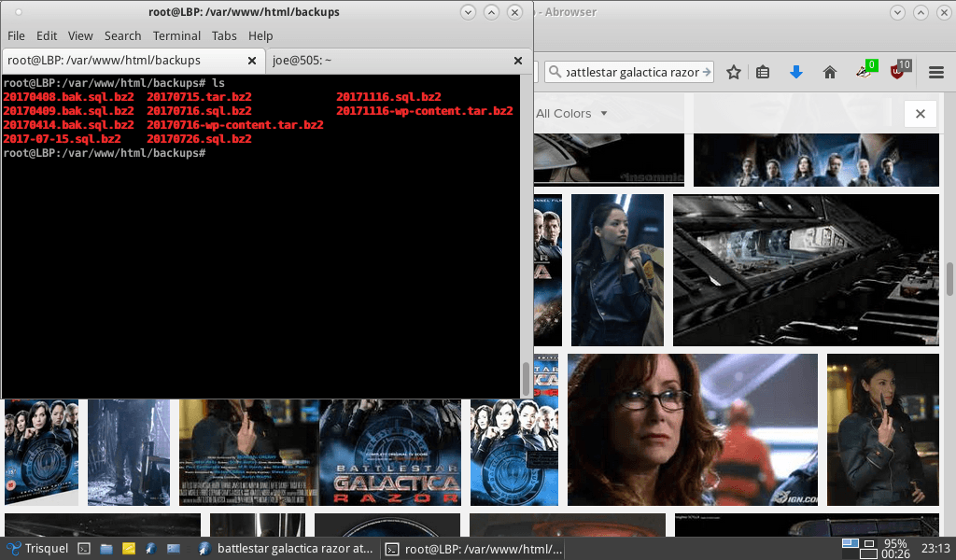The height and width of the screenshot is (560, 956).
Task: Open the clock showing 23:13
Action: coord(935,549)
